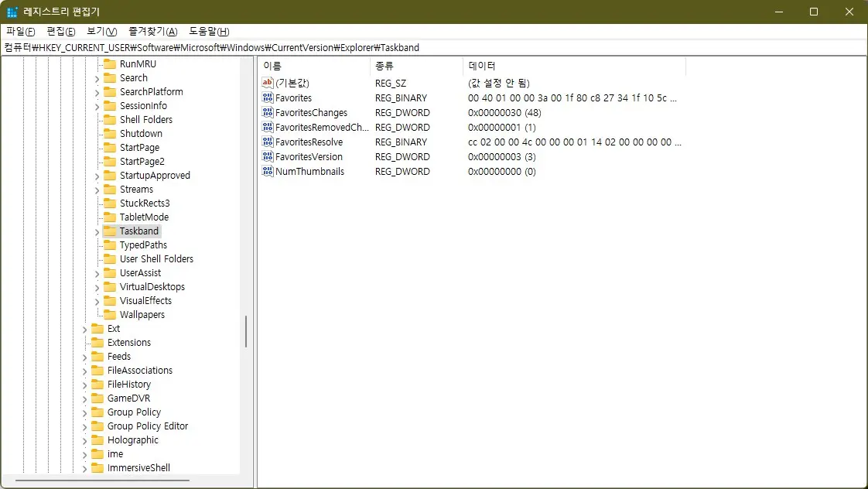The height and width of the screenshot is (489, 868).
Task: Click the SessionInfo folder icon
Action: pyautogui.click(x=110, y=105)
